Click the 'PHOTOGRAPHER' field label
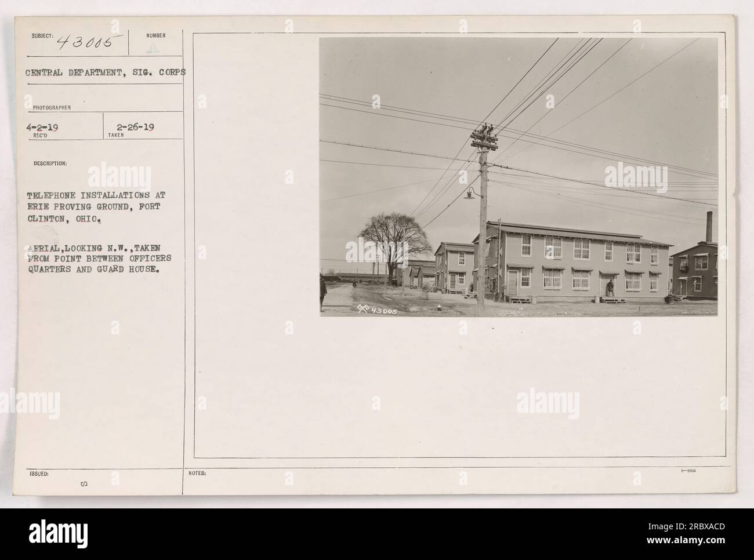Viewport: 754px width, 560px height. pos(52,107)
